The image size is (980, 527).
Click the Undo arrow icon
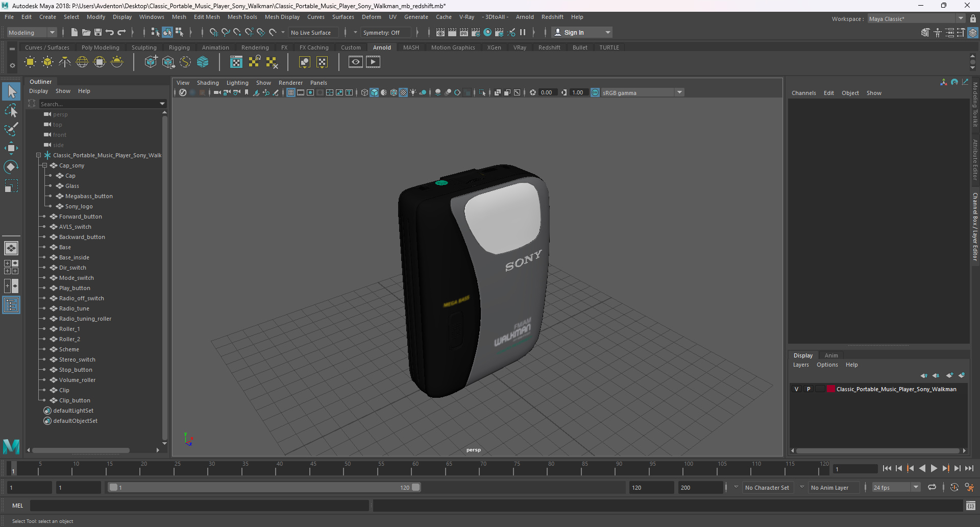click(x=110, y=32)
